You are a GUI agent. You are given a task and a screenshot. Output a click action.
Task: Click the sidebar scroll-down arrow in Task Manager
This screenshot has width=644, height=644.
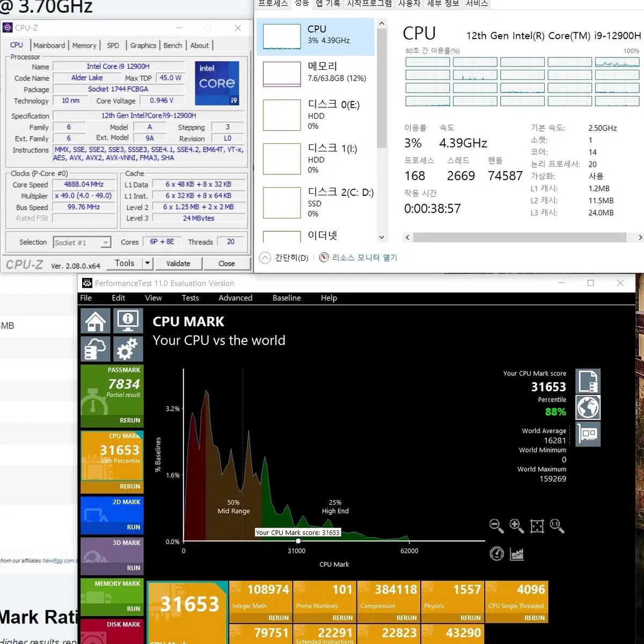[x=382, y=237]
